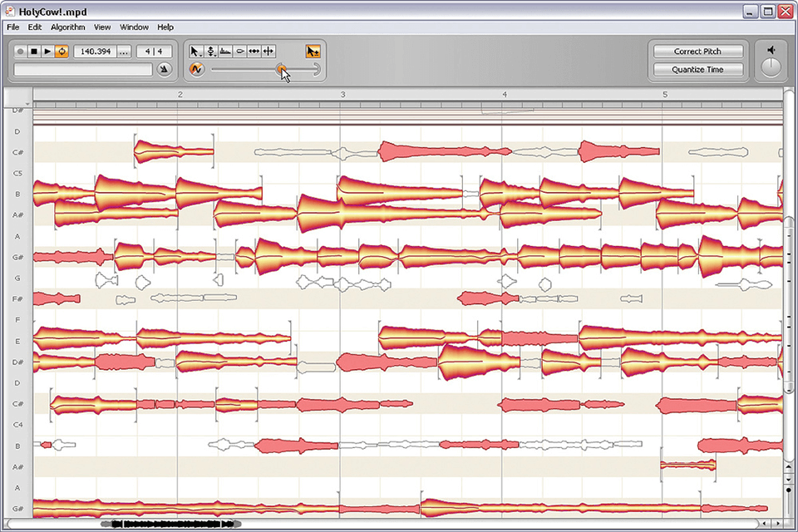Click the highlighted note edit tool icon

(x=313, y=51)
